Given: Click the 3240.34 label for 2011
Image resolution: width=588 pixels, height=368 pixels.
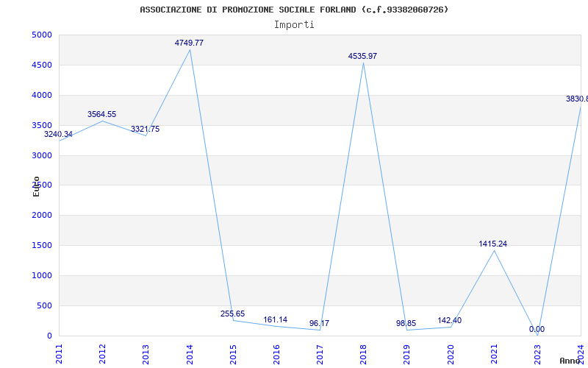Looking at the screenshot, I should (58, 135).
